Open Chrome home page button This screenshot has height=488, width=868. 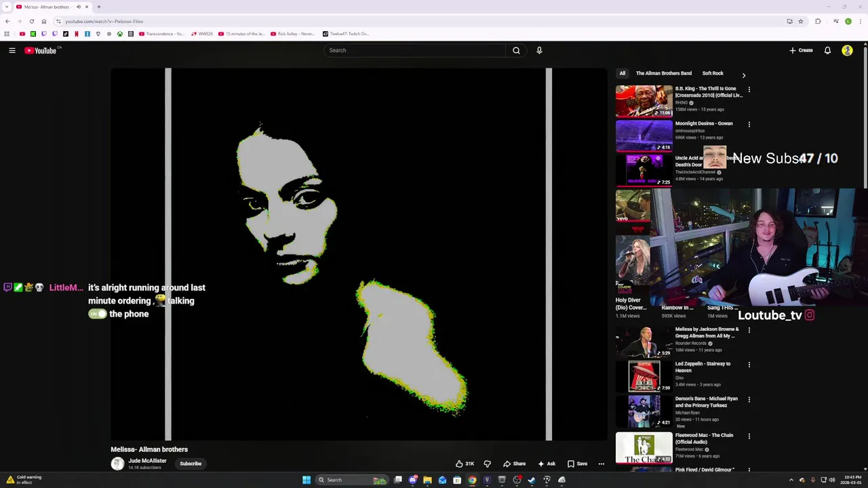coord(44,21)
